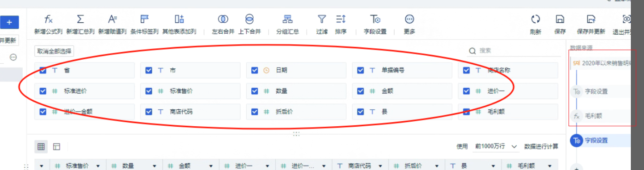Select the 条件标签列 tool
644x170 pixels.
(145, 24)
